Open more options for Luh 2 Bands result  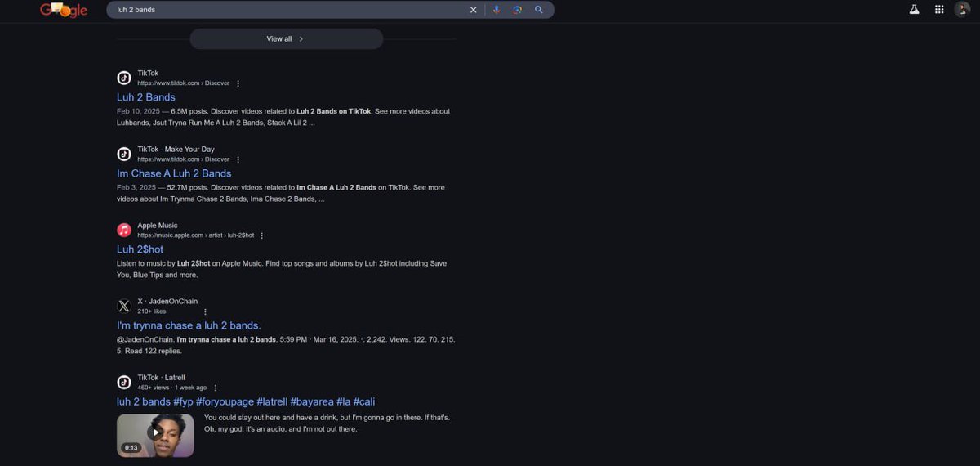tap(238, 83)
